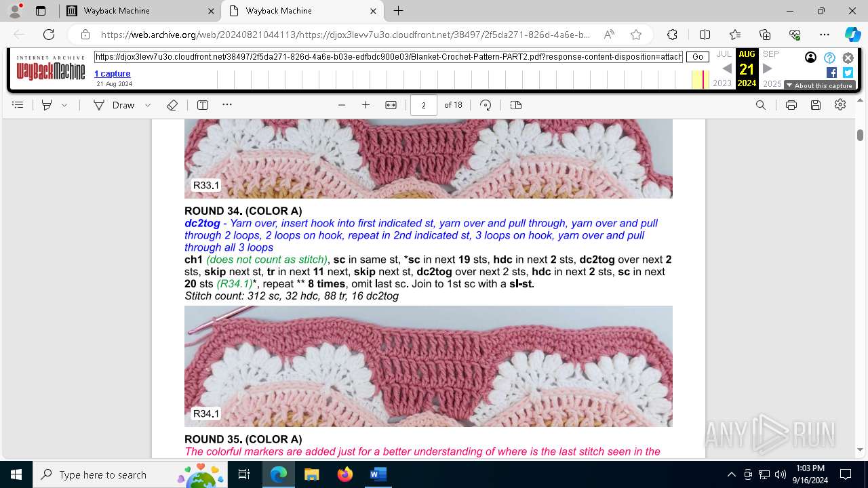Open the PDF toolbar more options menu
The image size is (868, 488).
pyautogui.click(x=227, y=105)
